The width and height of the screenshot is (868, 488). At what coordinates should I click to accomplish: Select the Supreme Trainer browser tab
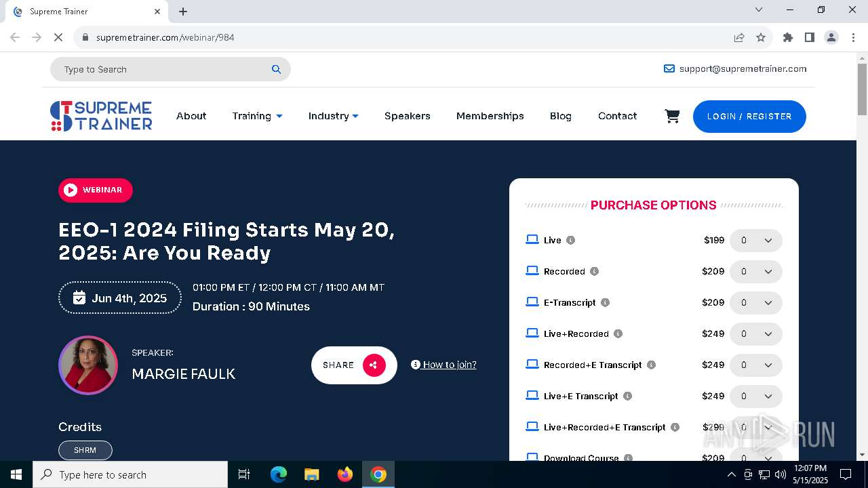click(86, 12)
